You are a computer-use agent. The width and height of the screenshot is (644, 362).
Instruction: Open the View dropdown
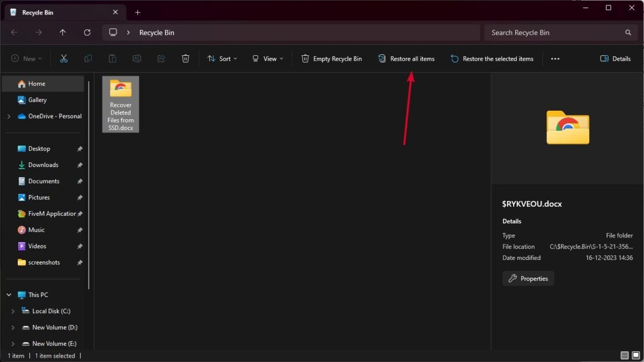coord(268,59)
